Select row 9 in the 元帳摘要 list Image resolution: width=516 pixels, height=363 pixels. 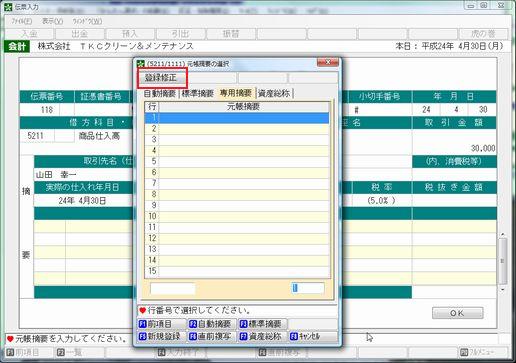[237, 206]
